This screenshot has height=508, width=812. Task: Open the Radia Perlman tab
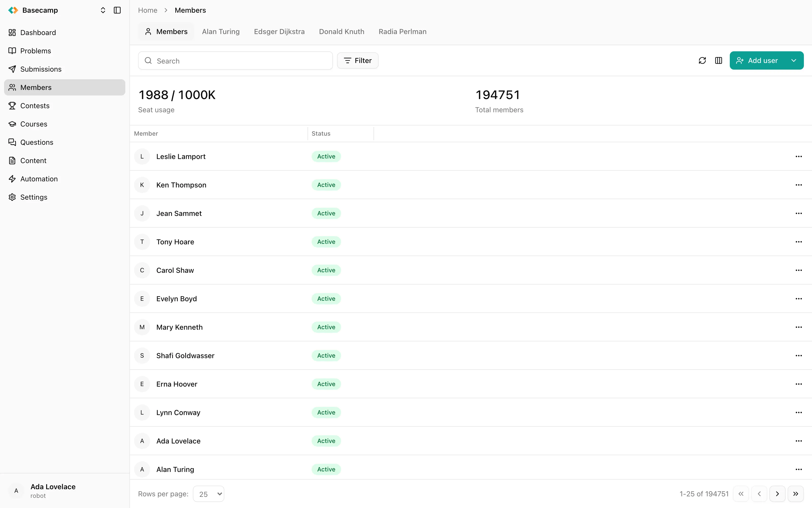(x=403, y=31)
